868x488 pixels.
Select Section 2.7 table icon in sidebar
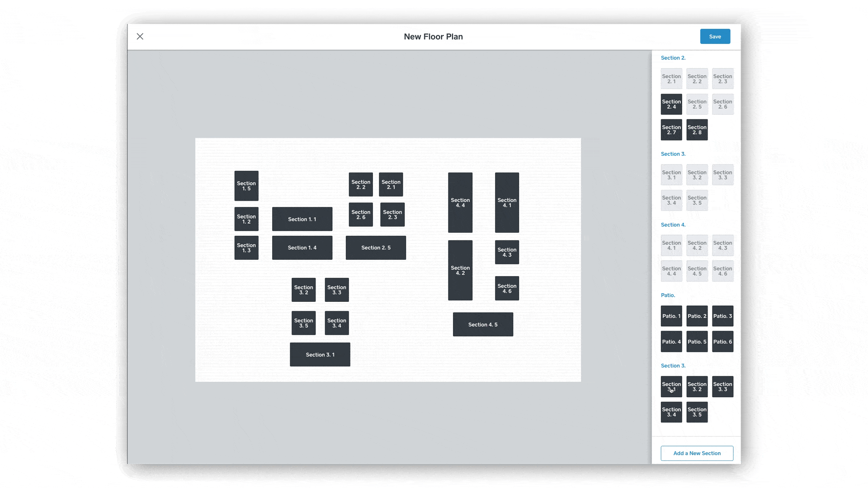pyautogui.click(x=671, y=129)
